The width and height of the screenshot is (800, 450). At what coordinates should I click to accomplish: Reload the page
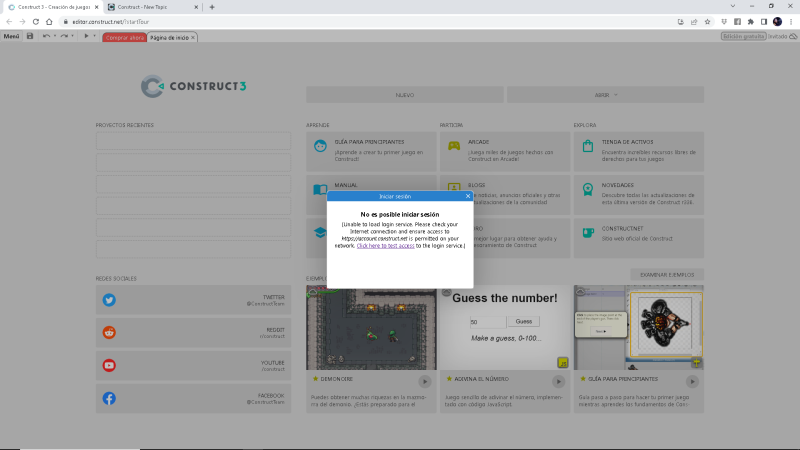(x=36, y=22)
